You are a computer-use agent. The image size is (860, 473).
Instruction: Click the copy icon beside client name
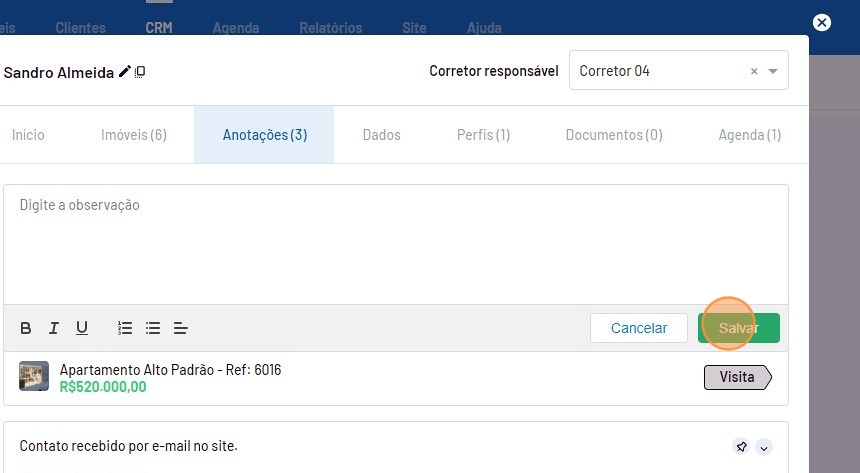140,72
